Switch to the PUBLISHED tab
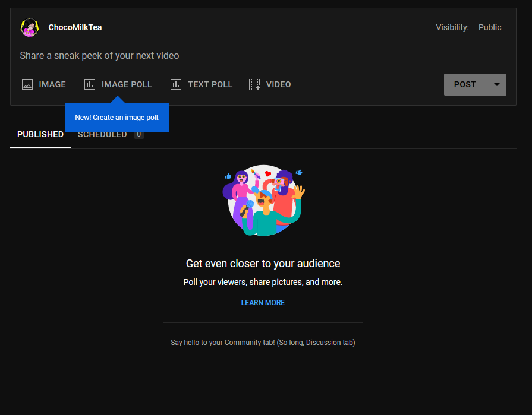The width and height of the screenshot is (532, 415). click(40, 135)
